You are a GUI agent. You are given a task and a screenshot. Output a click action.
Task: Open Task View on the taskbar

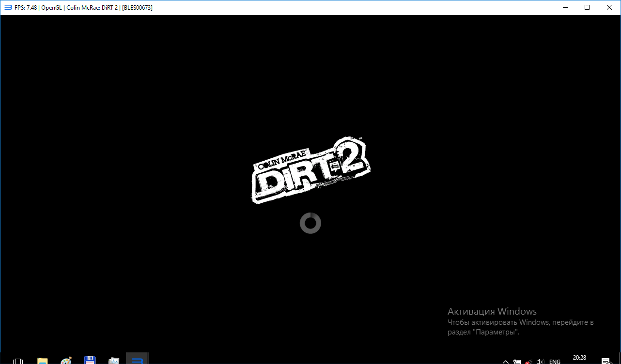[x=18, y=361]
